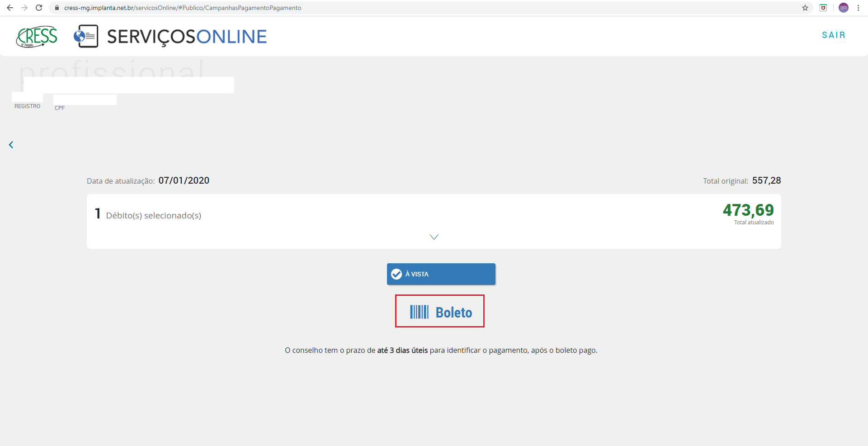Open the Chrome profile avatar

(x=844, y=8)
